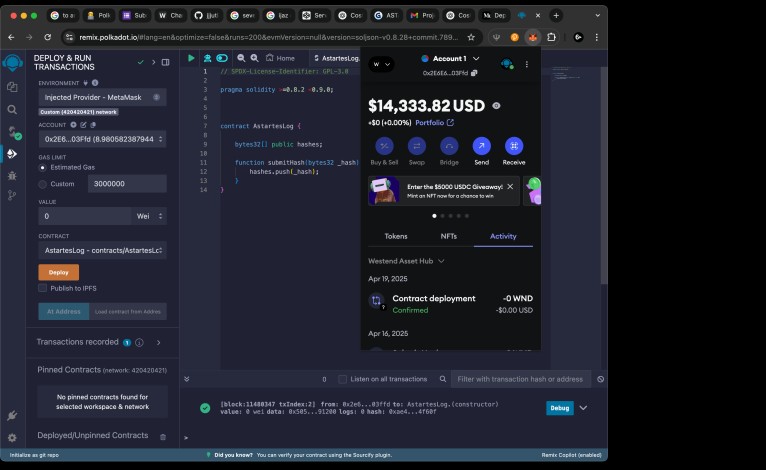766x470 pixels.
Task: Switch to the NFTs tab
Action: coord(449,236)
